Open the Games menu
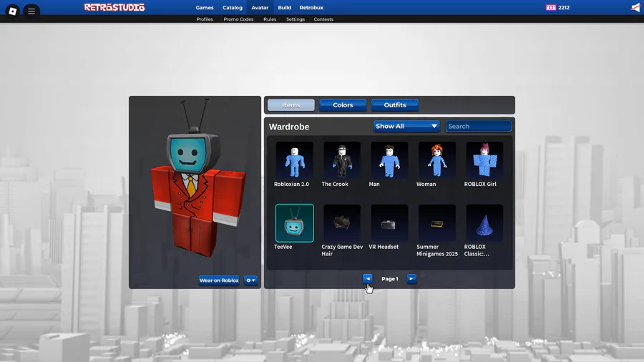The width and height of the screenshot is (644, 362). pos(205,7)
